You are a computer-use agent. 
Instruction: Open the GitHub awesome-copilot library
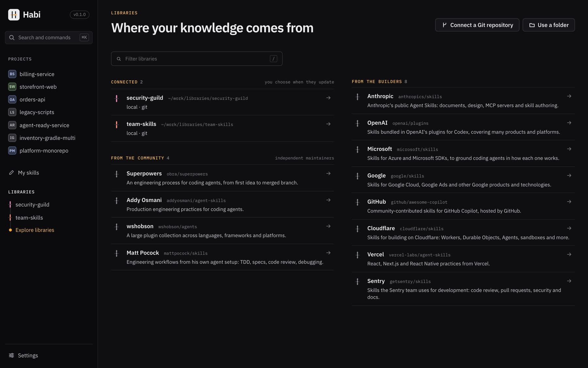[x=463, y=206]
